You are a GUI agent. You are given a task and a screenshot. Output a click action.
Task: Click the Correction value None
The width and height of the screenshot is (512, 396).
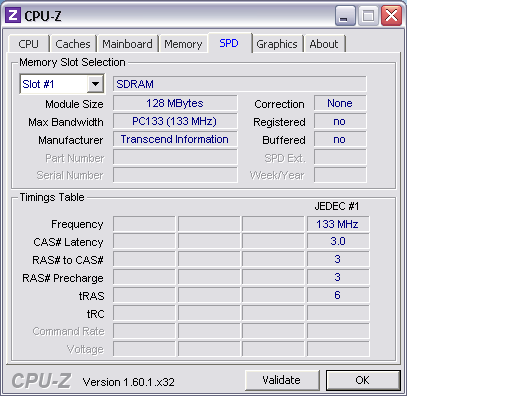[x=340, y=103]
